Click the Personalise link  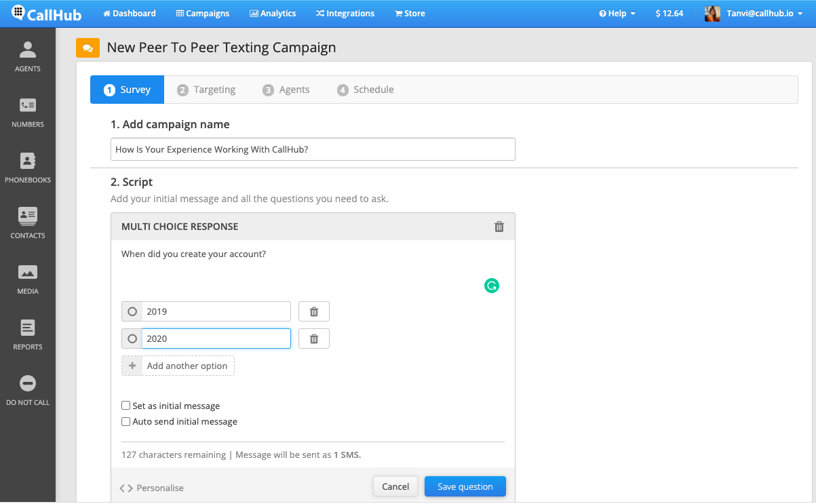tap(152, 488)
